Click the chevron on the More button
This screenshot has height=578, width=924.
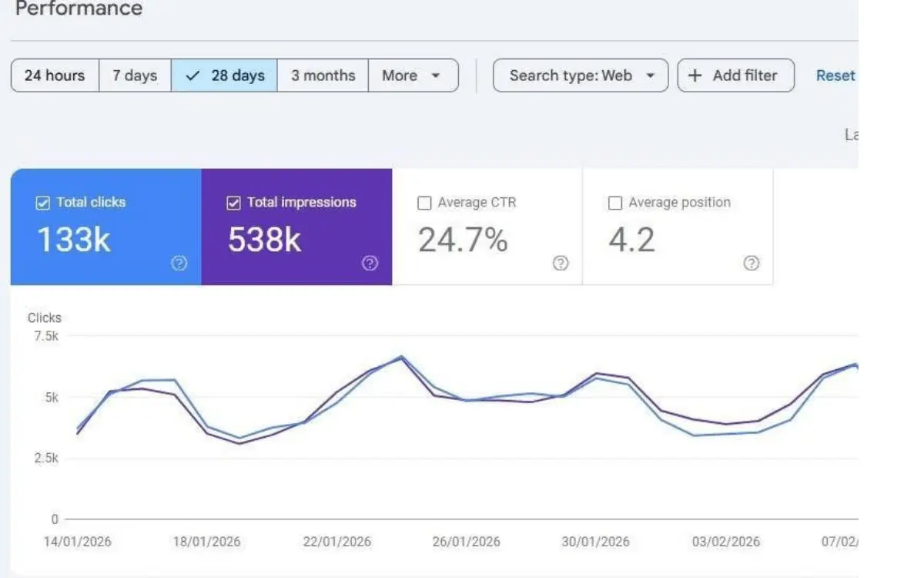click(436, 76)
